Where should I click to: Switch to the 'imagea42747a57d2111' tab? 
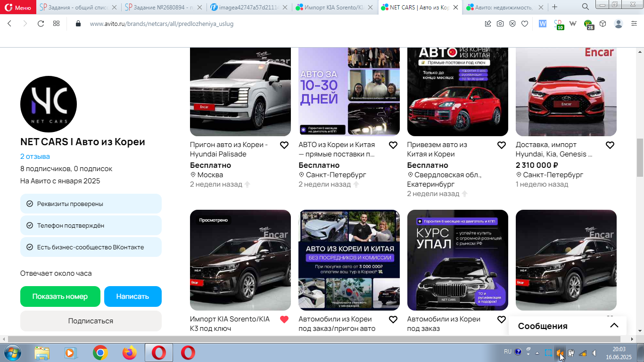pos(249,7)
